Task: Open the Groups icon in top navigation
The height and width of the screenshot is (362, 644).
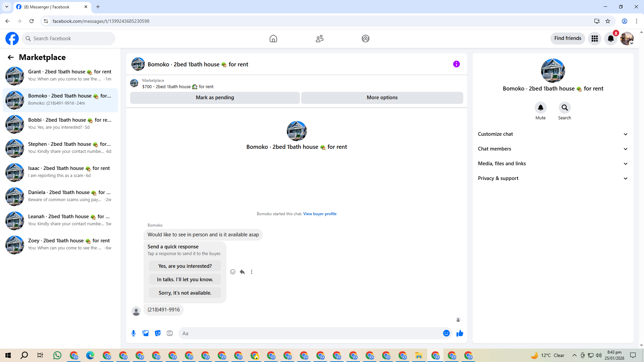Action: click(x=366, y=39)
